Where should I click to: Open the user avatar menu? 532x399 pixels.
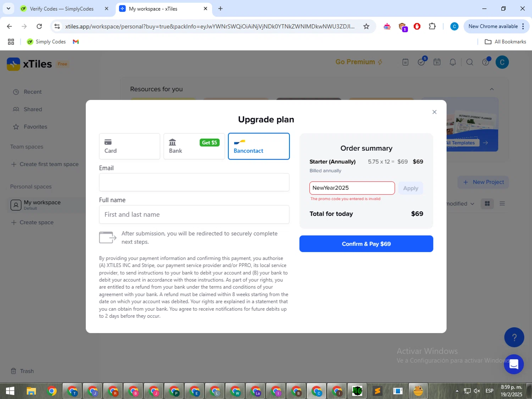pos(502,62)
